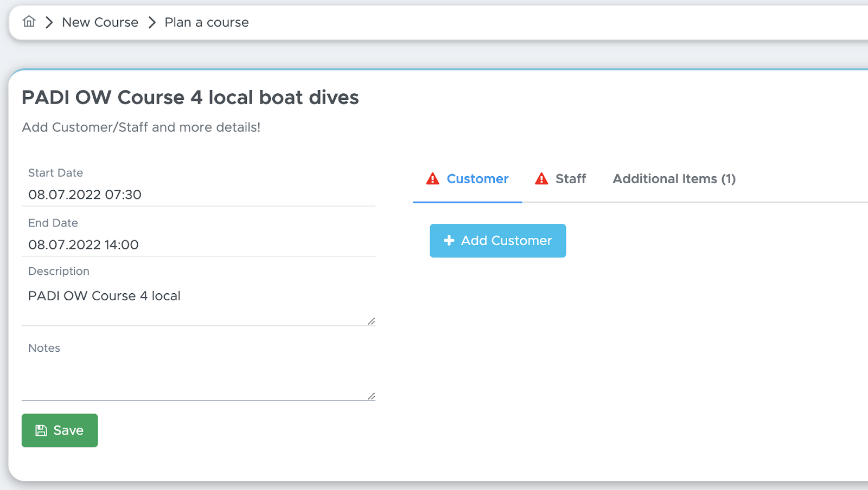This screenshot has width=868, height=490.
Task: Grab the Notes field resize handle
Action: [x=371, y=396]
